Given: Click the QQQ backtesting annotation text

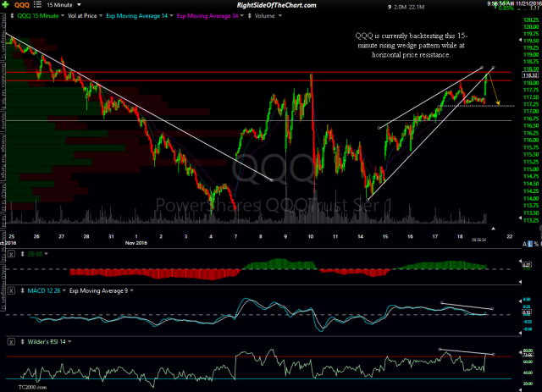Looking at the screenshot, I should pos(412,45).
